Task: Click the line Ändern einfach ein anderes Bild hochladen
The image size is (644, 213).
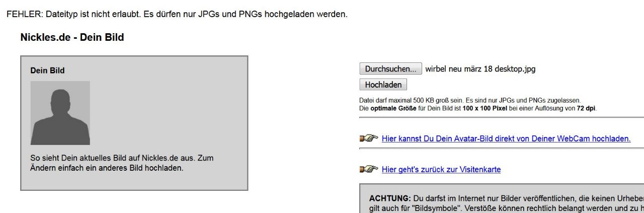Action: (x=107, y=168)
